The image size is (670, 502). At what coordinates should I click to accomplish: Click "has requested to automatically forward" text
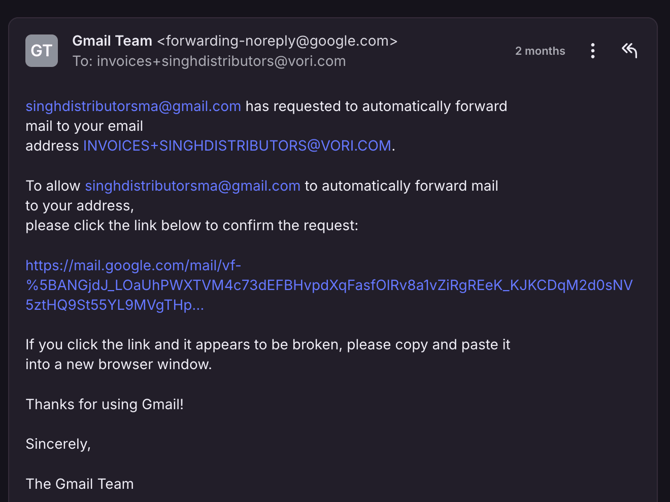(x=377, y=106)
